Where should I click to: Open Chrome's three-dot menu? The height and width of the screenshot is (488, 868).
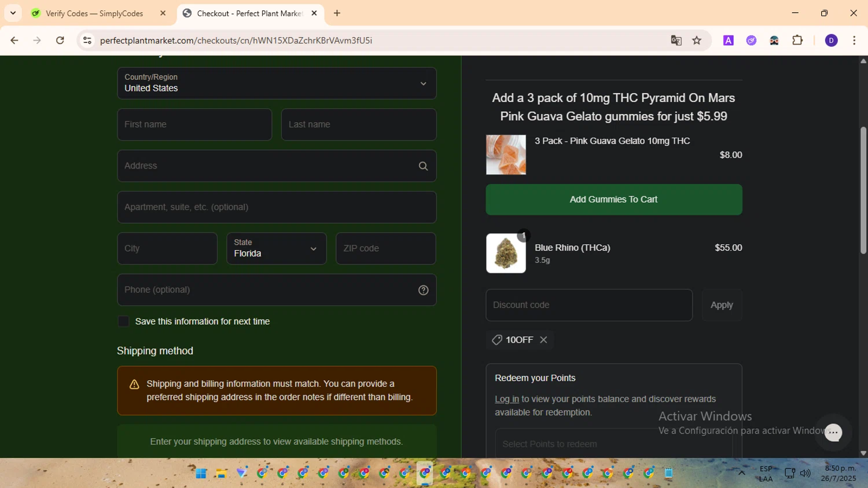(854, 41)
